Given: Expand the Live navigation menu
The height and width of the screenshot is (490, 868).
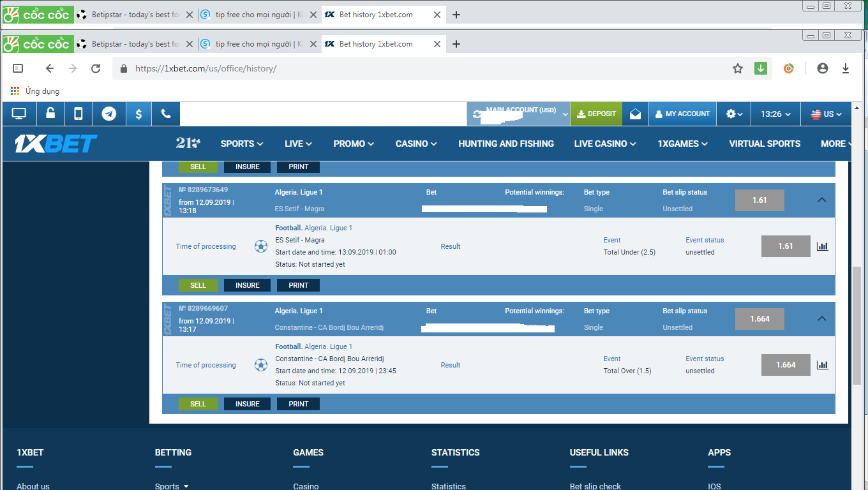Looking at the screenshot, I should (x=298, y=144).
